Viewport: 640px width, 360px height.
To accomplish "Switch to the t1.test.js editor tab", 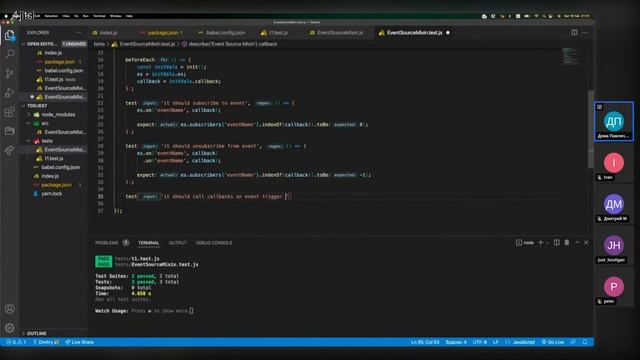I will pos(278,33).
